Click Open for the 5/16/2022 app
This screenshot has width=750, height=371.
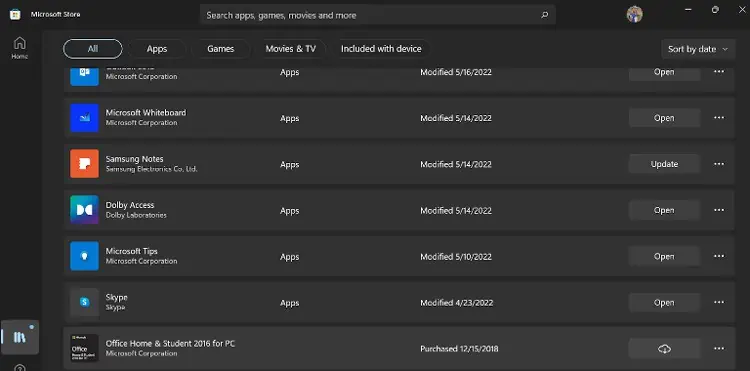[x=664, y=73]
